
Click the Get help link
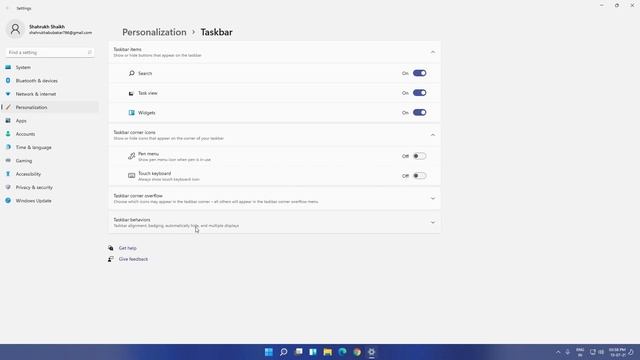128,248
